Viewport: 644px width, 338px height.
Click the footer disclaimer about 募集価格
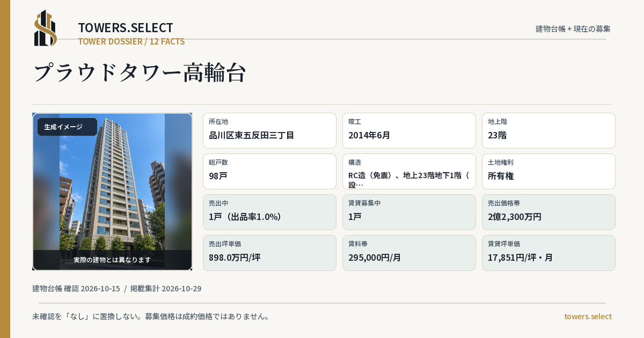[x=151, y=317]
